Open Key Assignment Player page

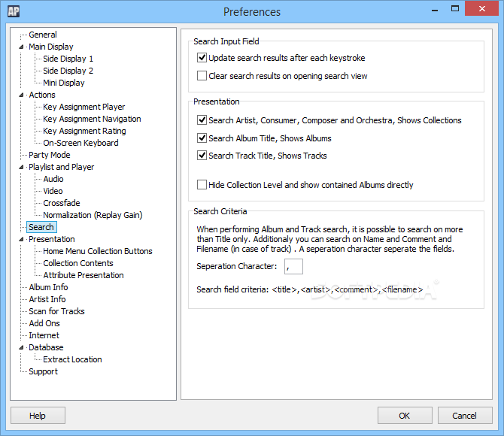tap(84, 107)
